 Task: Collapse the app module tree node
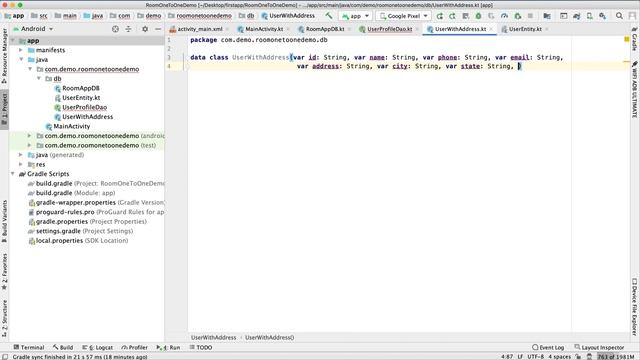point(13,41)
